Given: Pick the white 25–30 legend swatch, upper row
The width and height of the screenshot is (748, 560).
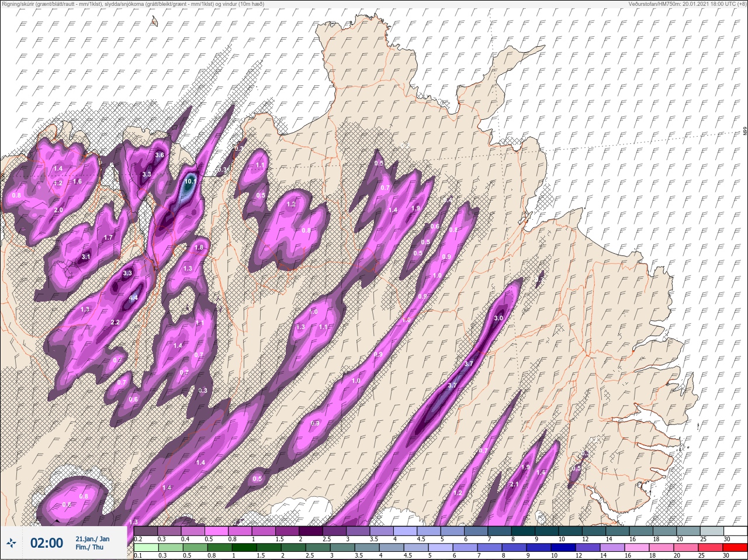Looking at the screenshot, I should tap(736, 531).
